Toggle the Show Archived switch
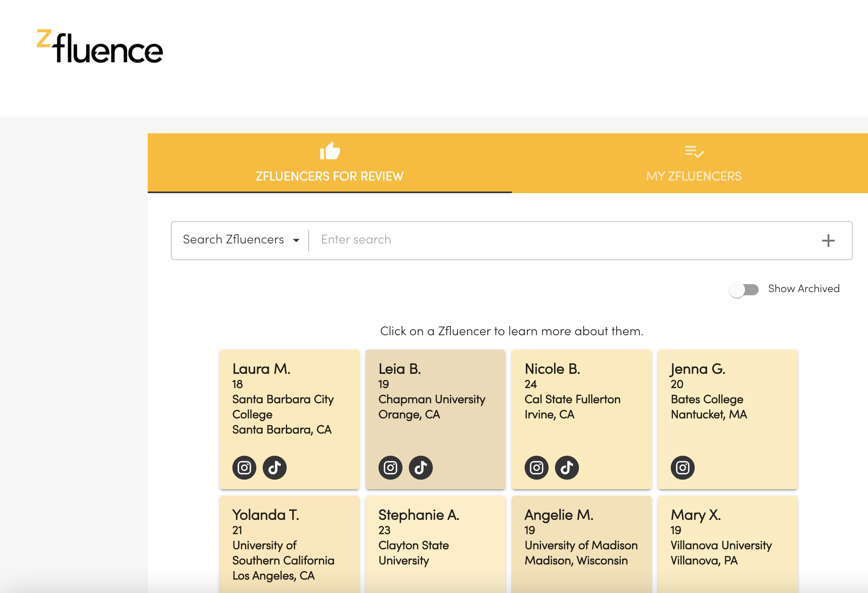 743,289
